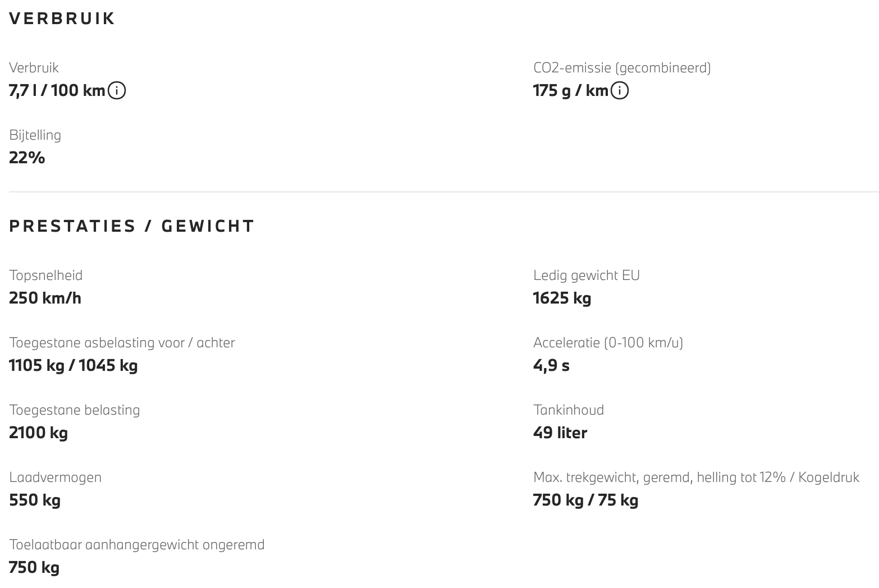Open the info icon beside CO2-emissie value
This screenshot has width=879, height=588.
620,90
